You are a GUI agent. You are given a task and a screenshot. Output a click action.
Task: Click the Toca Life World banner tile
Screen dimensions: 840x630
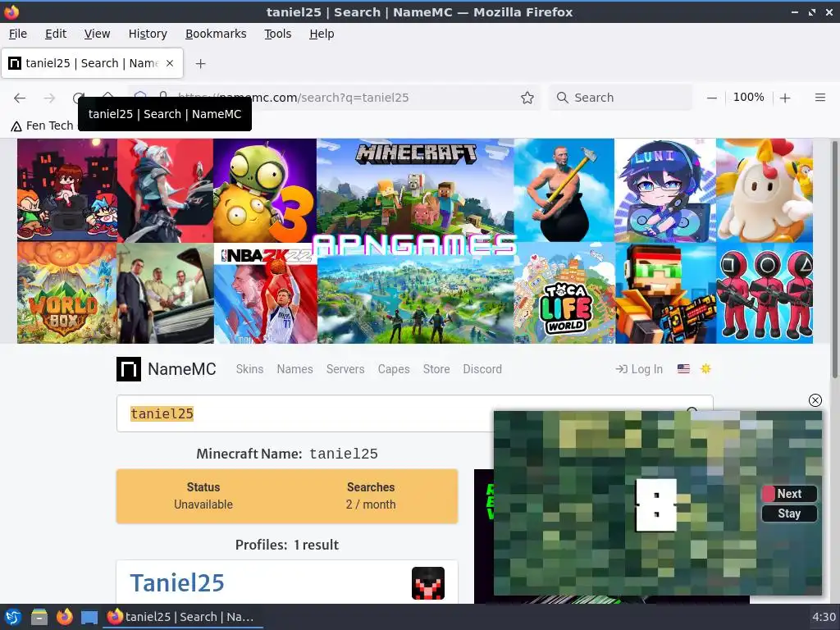coord(564,294)
